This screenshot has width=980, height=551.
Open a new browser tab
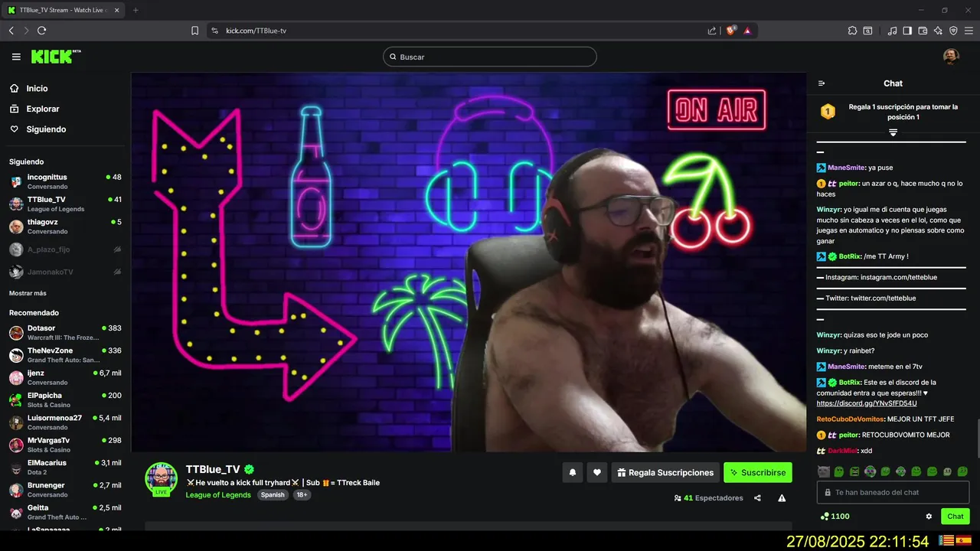[x=136, y=10]
